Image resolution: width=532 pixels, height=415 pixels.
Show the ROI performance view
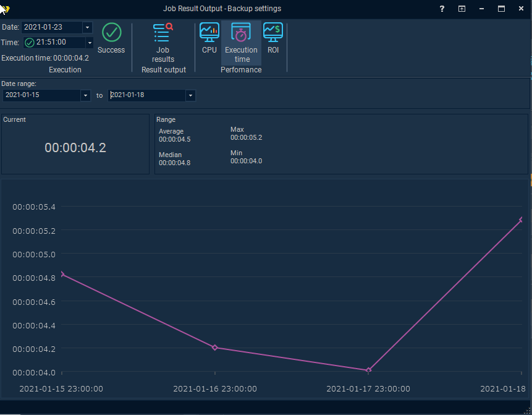tap(273, 38)
